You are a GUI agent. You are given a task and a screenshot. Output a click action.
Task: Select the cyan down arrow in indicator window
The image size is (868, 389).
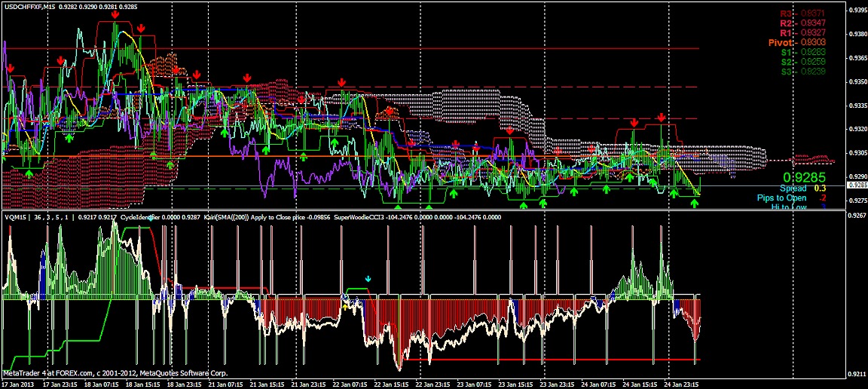point(368,279)
